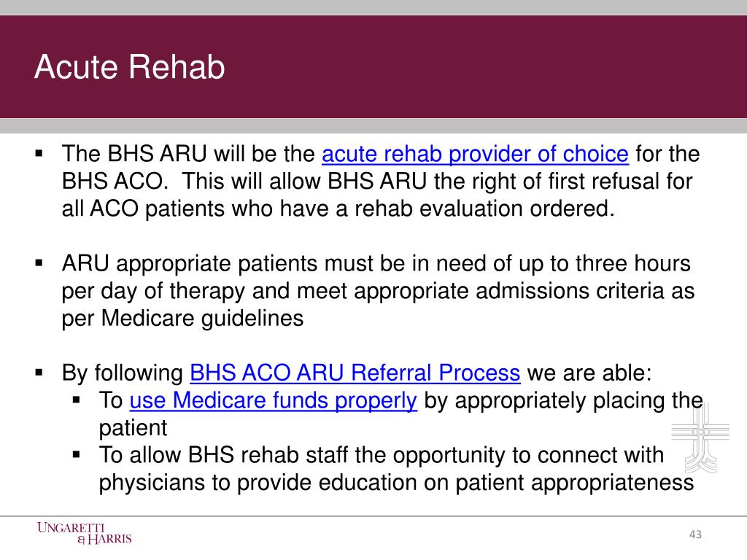Click the Ungaretti & Harris logo
This screenshot has height=560, width=747.
pyautogui.click(x=83, y=533)
